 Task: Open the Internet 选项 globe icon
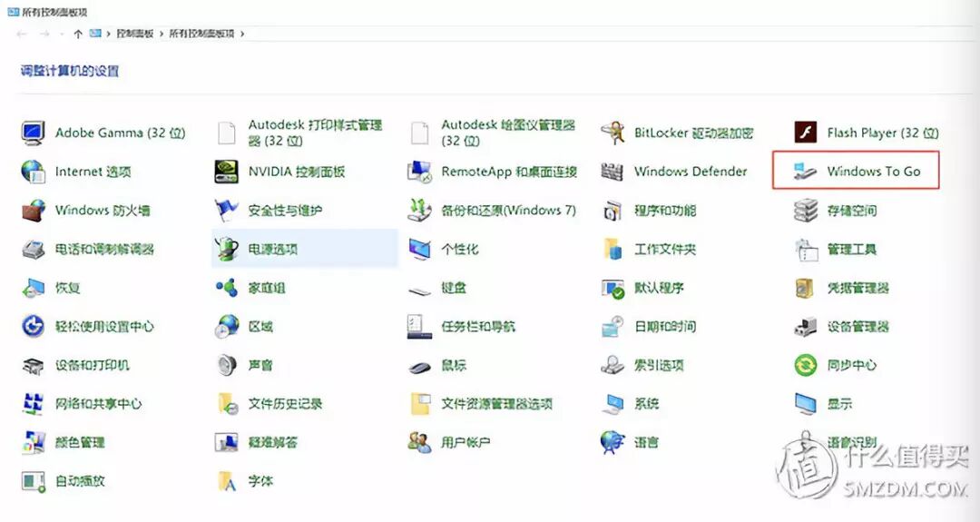coord(34,172)
